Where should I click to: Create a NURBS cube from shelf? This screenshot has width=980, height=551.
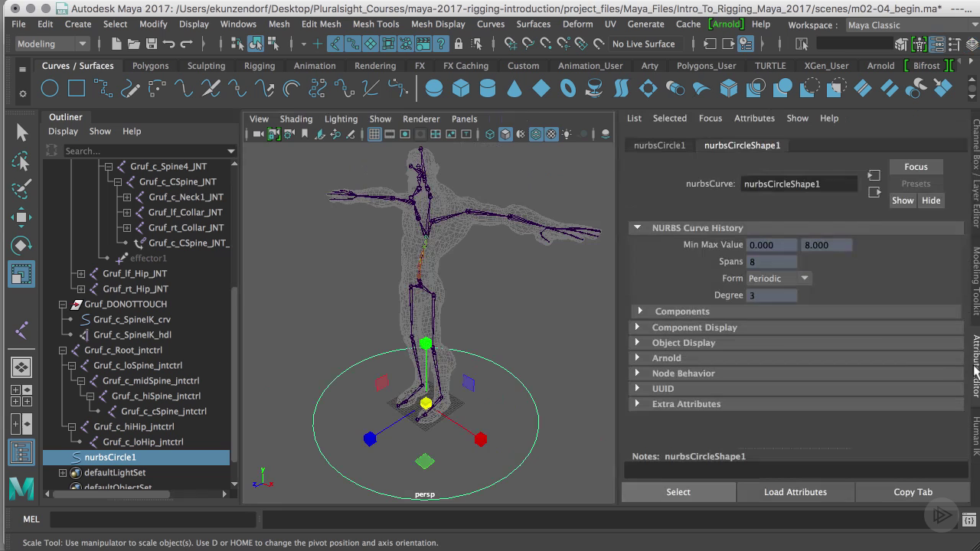coord(461,89)
